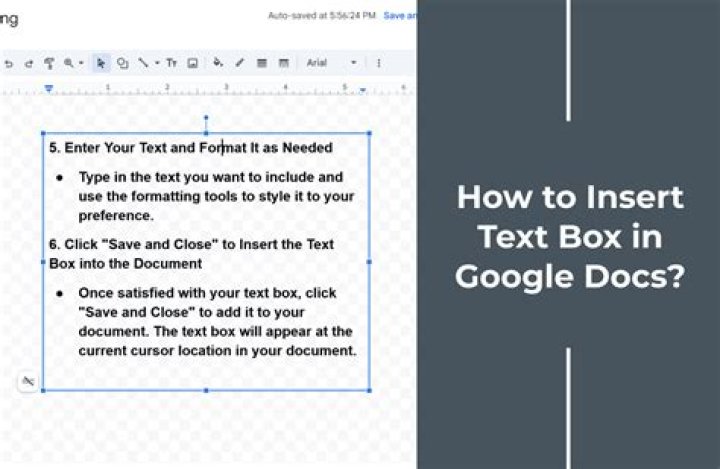
Task: Set Border weight from toolbar
Action: [262, 63]
